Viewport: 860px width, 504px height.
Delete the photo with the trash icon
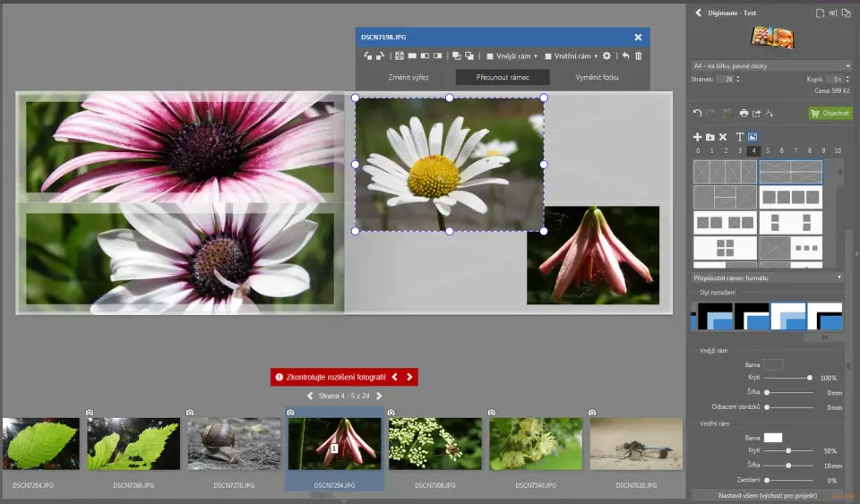638,56
